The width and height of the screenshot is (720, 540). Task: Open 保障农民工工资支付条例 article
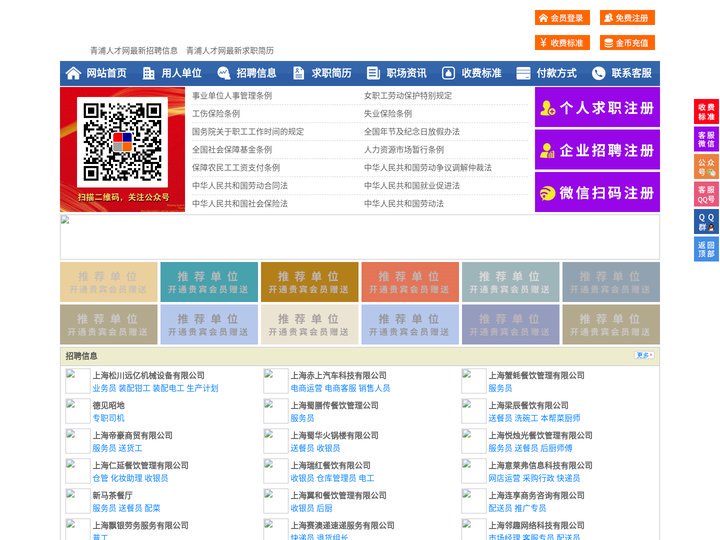click(236, 168)
